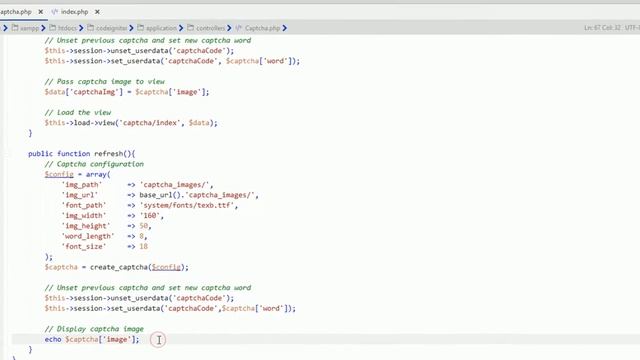Image resolution: width=640 pixels, height=360 pixels.
Task: Click the 'Pass captcha image to view' comment
Action: click(x=104, y=82)
